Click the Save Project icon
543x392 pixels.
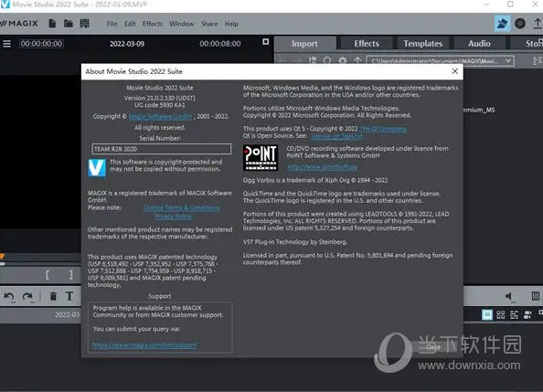click(x=84, y=24)
